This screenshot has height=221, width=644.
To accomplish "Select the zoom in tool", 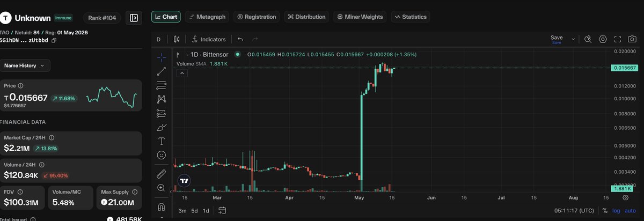I will coord(161,188).
